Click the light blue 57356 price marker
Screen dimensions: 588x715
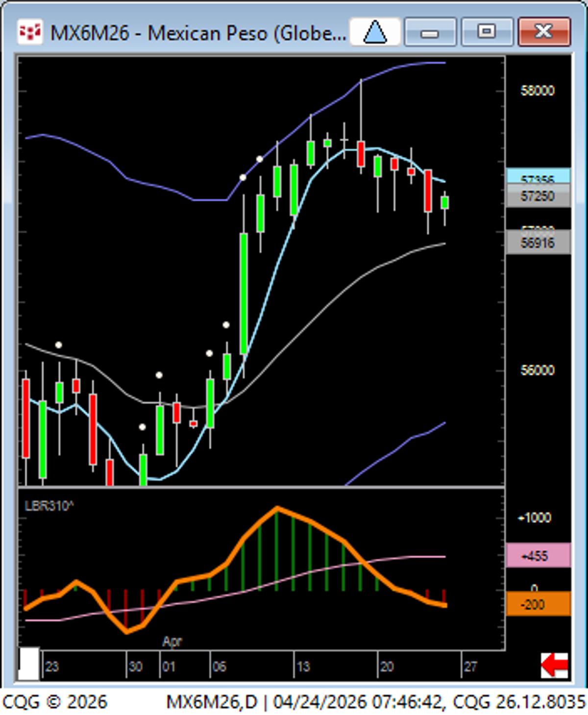(x=538, y=176)
